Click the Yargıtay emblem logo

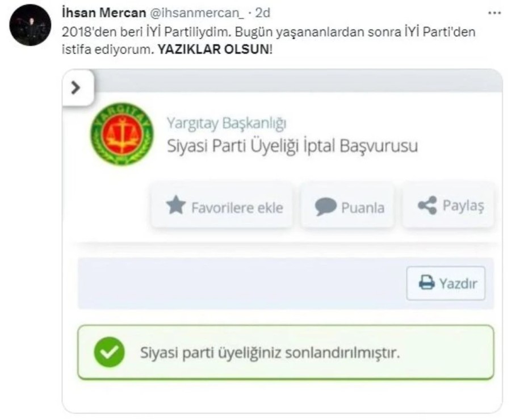pos(122,134)
